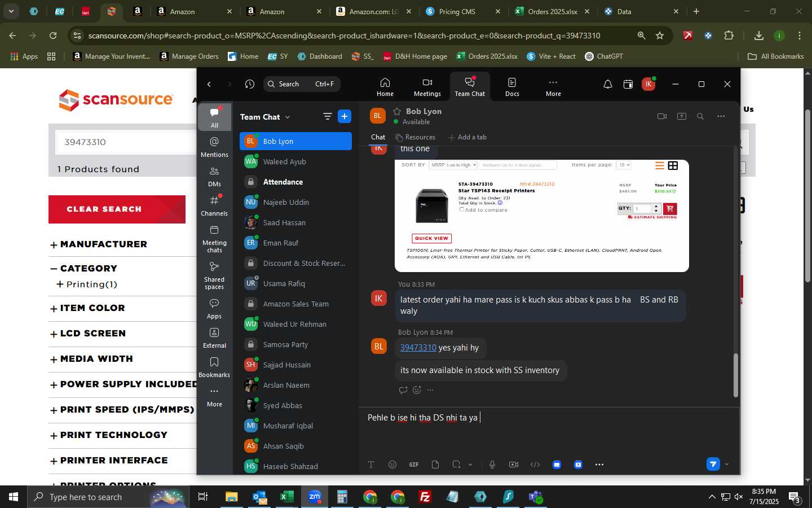This screenshot has height=508, width=812.
Task: Open chat with Najeeb Uddin
Action: click(x=295, y=202)
